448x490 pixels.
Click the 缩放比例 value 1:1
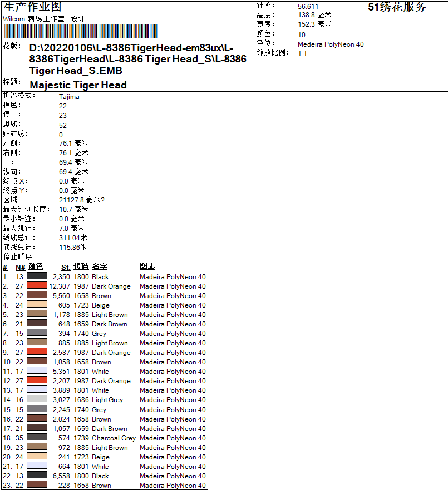[302, 55]
